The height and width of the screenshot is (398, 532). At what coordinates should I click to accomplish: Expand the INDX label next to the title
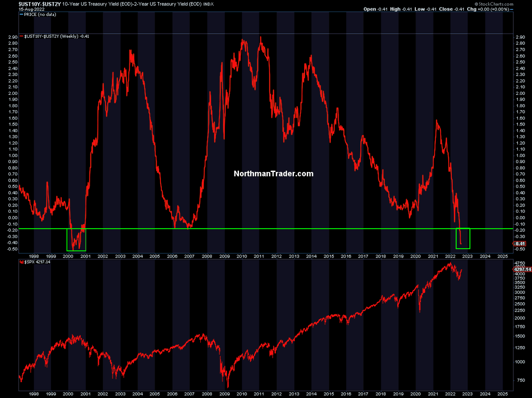[209, 4]
